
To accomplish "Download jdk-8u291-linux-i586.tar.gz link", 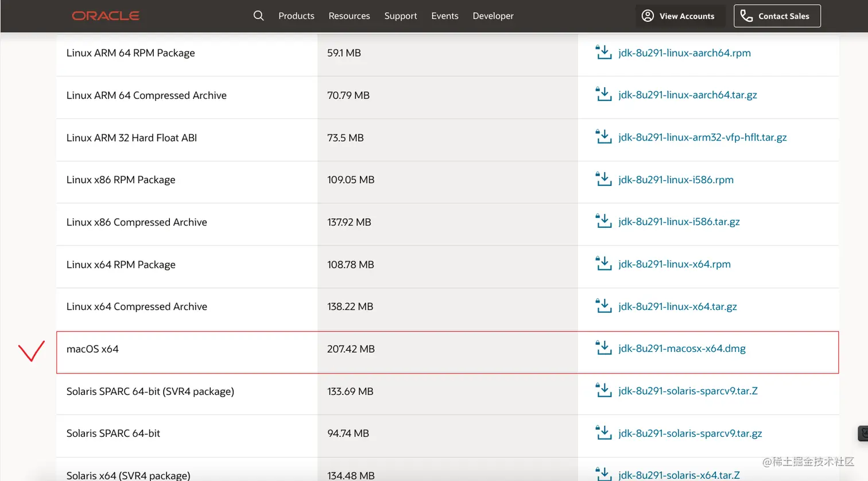I will click(x=679, y=222).
